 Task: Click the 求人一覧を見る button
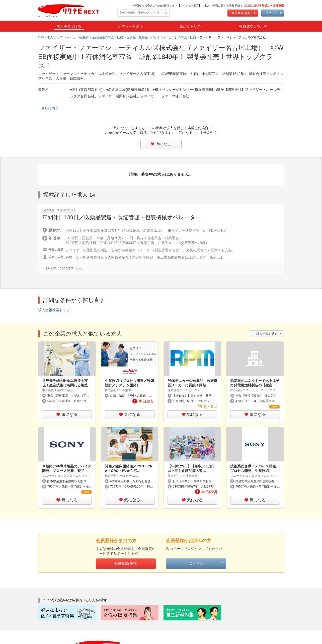267,334
